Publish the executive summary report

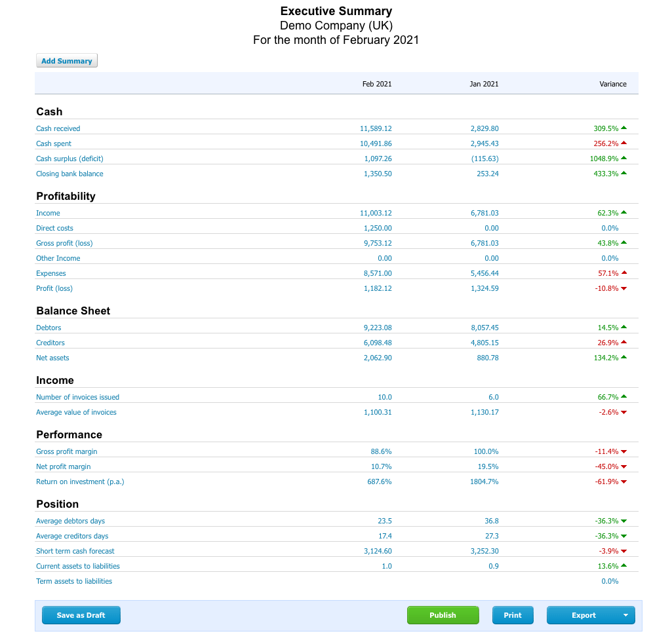pos(443,615)
